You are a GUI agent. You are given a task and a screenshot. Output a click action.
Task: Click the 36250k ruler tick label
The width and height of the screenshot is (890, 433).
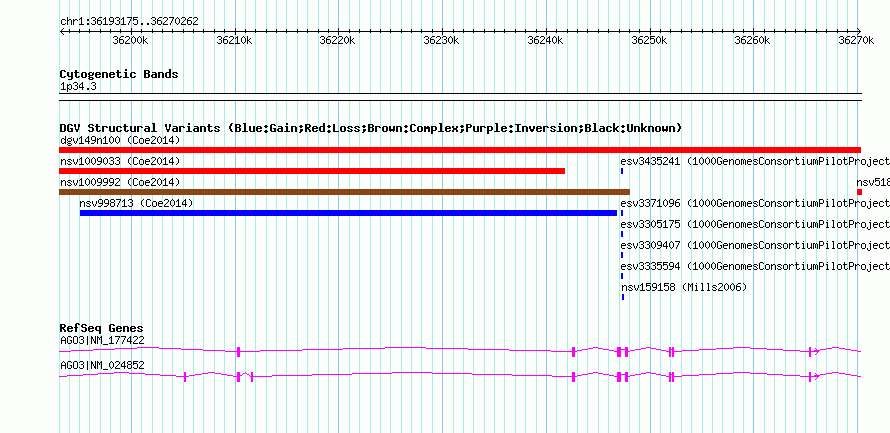point(649,40)
